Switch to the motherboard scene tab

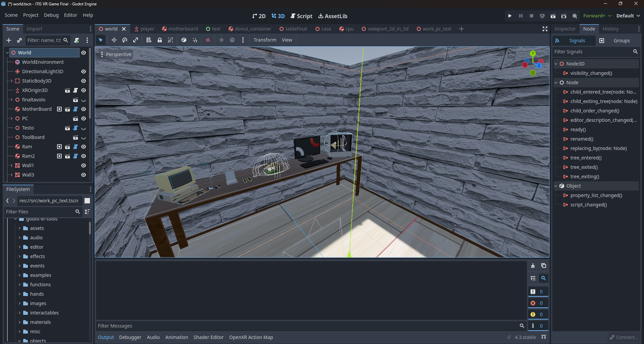[180, 29]
